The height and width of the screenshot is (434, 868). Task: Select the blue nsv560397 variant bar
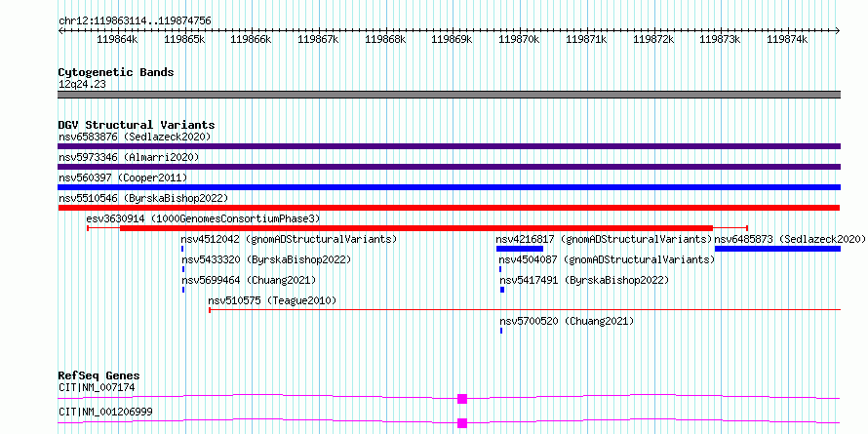coord(449,187)
